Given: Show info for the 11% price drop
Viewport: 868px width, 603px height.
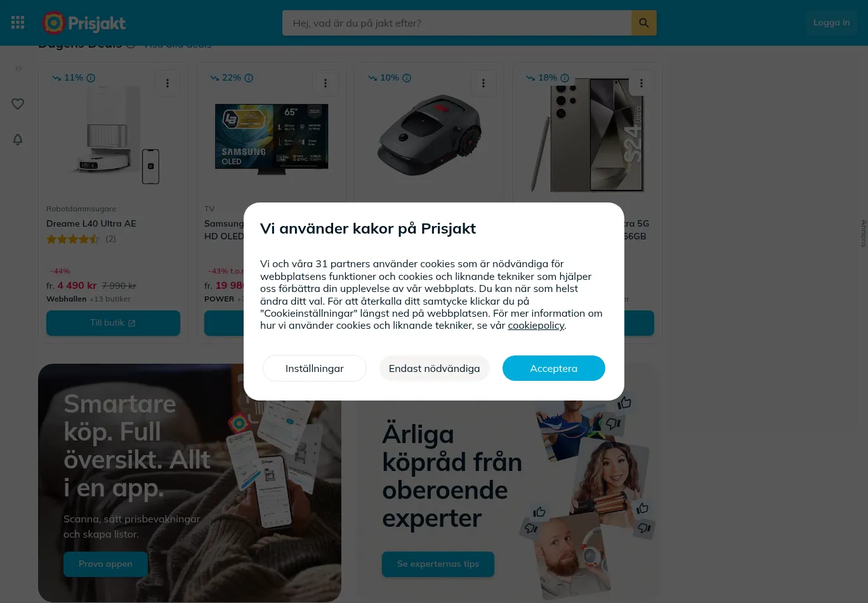Looking at the screenshot, I should (x=91, y=78).
